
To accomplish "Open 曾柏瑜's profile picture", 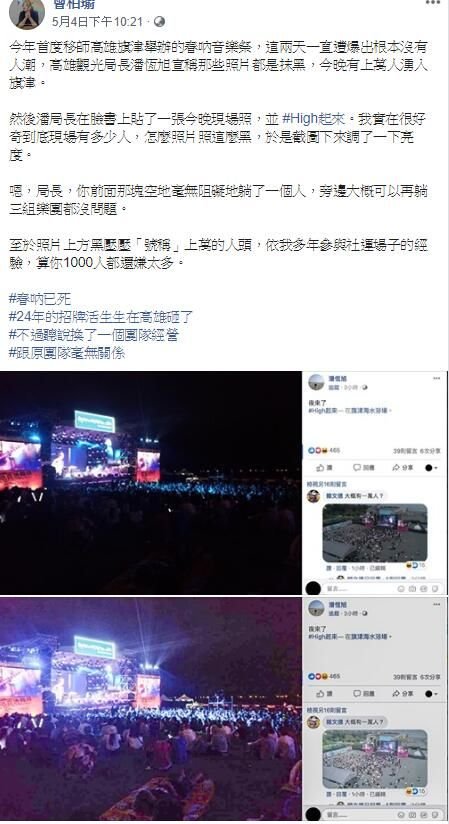I will [x=27, y=14].
